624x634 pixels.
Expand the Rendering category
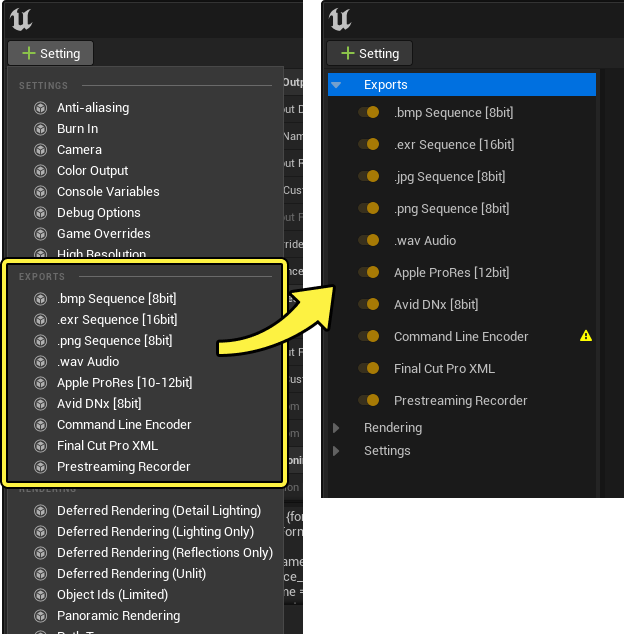pyautogui.click(x=336, y=428)
